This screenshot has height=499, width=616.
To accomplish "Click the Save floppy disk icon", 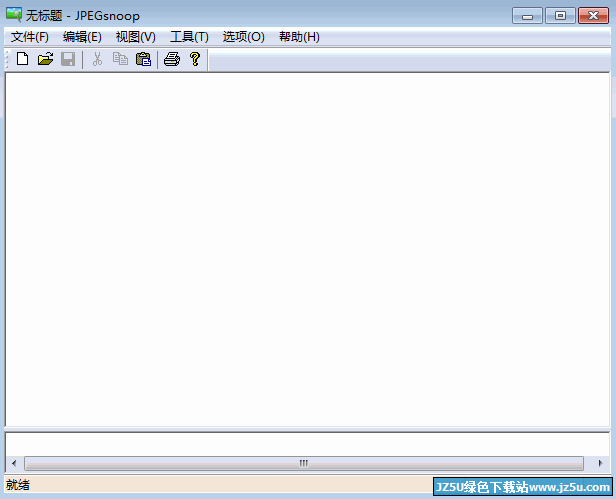I will (68, 59).
